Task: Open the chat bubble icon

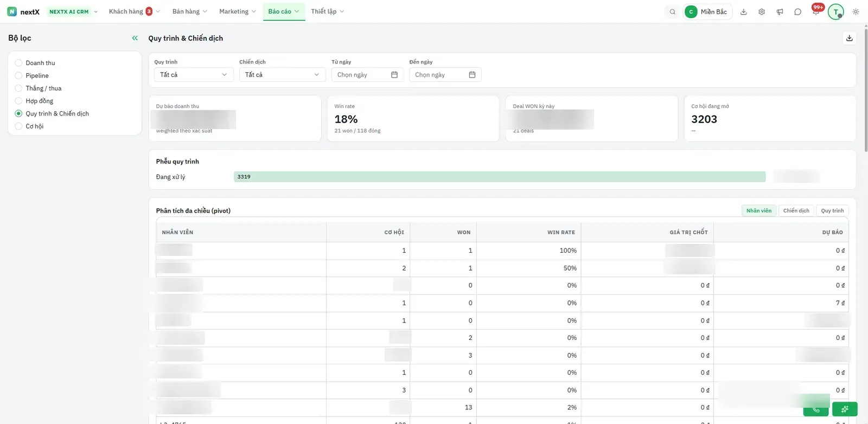Action: click(x=797, y=12)
